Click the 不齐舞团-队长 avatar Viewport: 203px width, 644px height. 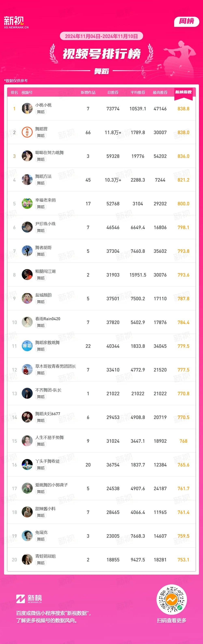pyautogui.click(x=27, y=393)
